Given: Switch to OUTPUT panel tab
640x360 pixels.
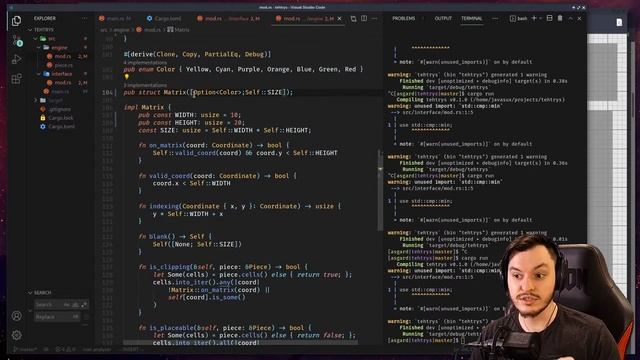Looking at the screenshot, I should [x=443, y=18].
